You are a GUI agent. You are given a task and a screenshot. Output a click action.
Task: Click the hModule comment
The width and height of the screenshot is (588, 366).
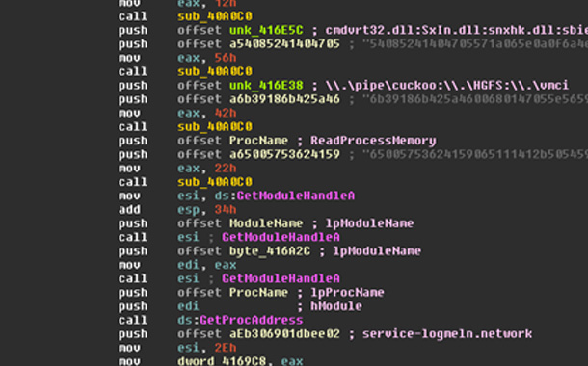pos(336,306)
